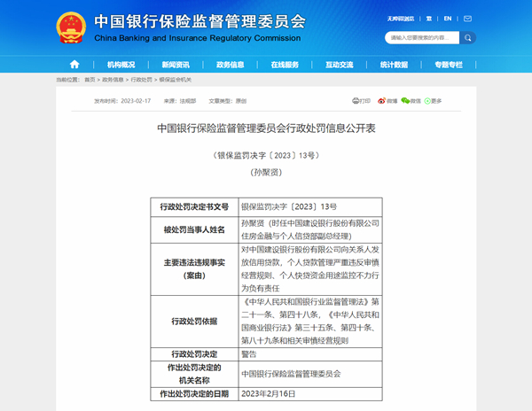Click table header 被处罚当事人姓名
The height and width of the screenshot is (411, 532).
194,229
